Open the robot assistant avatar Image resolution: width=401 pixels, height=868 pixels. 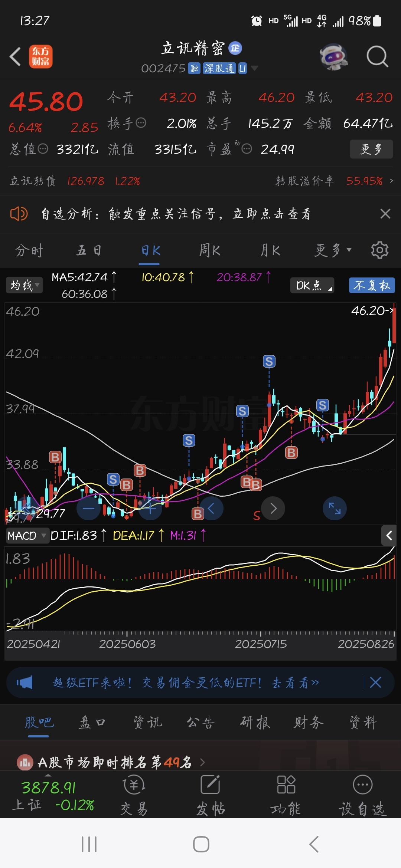pos(333,57)
